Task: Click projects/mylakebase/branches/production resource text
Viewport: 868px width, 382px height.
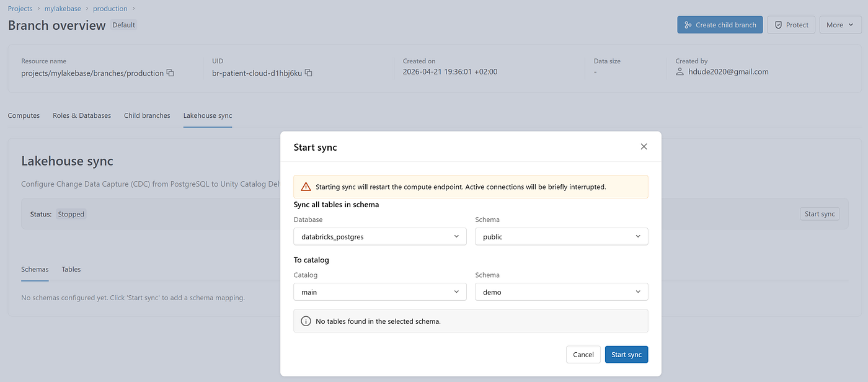Action: tap(92, 73)
